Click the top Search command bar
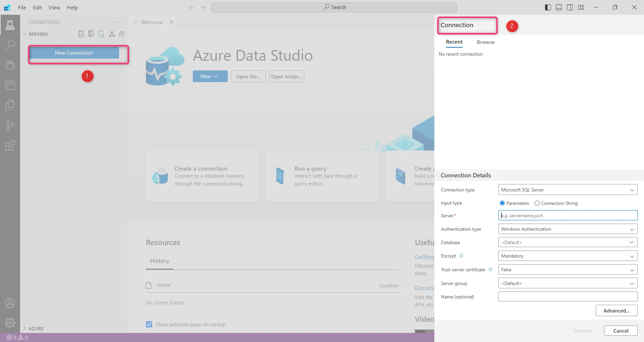 [334, 7]
